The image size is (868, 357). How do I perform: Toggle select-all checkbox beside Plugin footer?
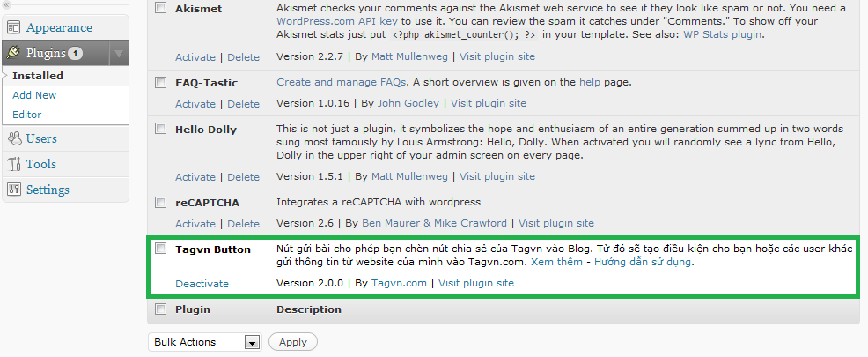pos(160,309)
